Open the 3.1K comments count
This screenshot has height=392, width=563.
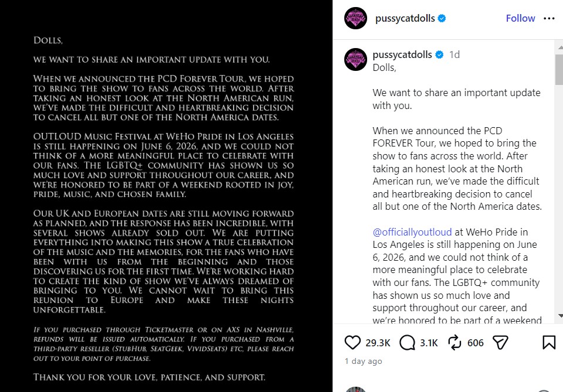click(x=429, y=343)
